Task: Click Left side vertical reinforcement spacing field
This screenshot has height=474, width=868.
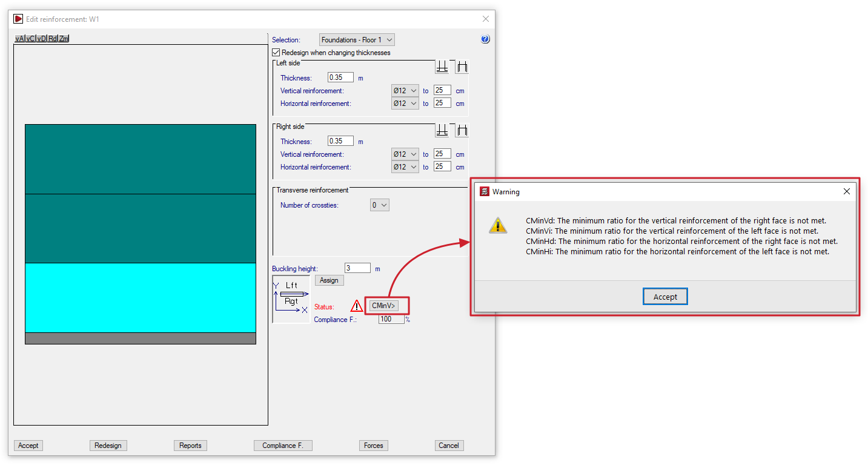Action: (x=442, y=90)
